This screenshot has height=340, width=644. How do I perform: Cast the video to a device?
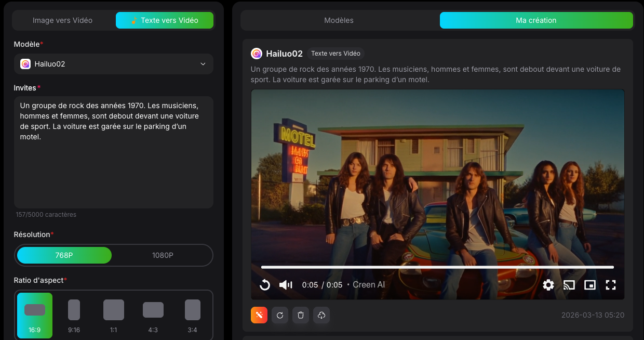569,285
